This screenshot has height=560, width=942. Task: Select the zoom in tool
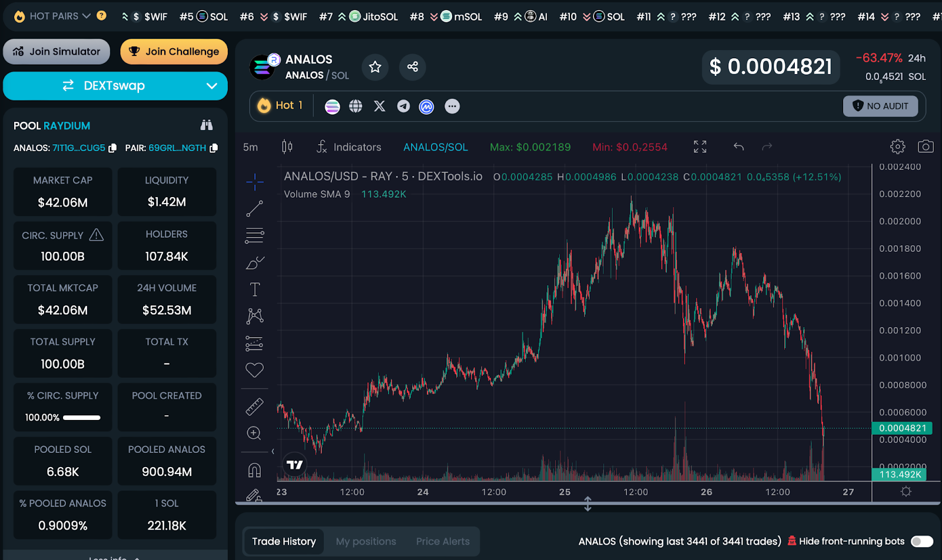[x=255, y=434]
